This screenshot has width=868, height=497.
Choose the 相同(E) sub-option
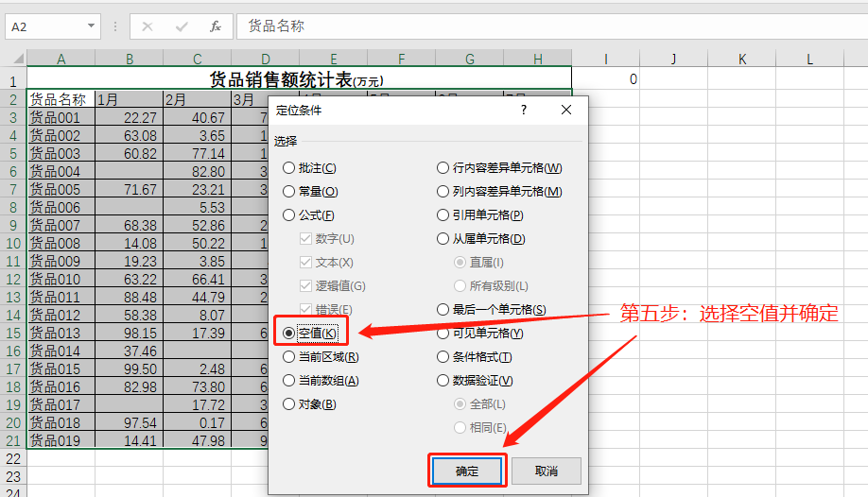[480, 428]
